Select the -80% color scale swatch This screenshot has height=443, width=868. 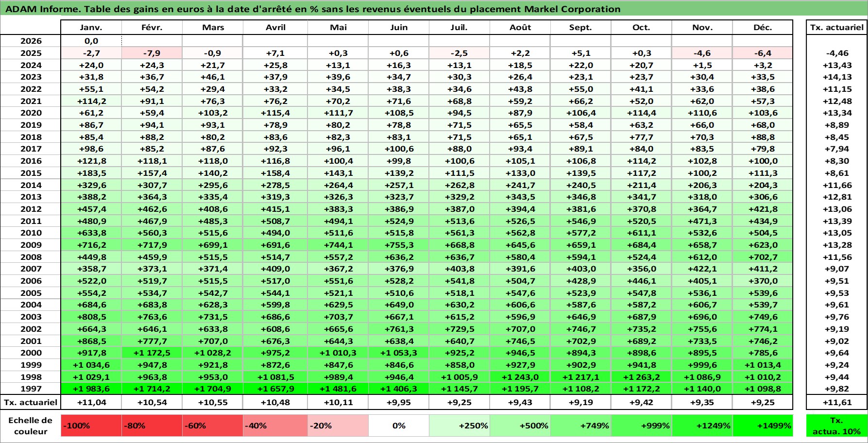click(x=152, y=426)
